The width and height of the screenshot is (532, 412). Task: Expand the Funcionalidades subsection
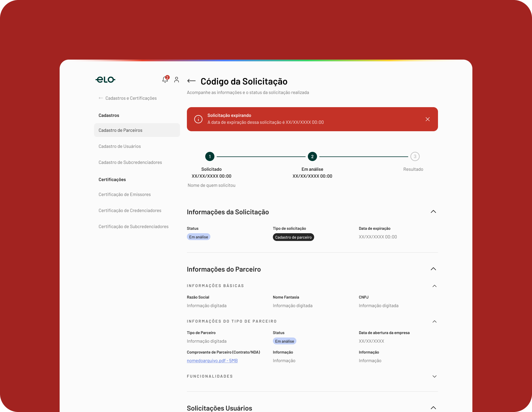coord(435,376)
